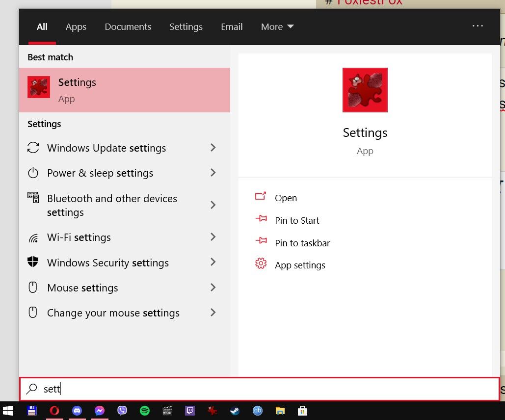Expand arrow for Change your mouse settings
Screen dimensions: 505x420
tap(213, 313)
